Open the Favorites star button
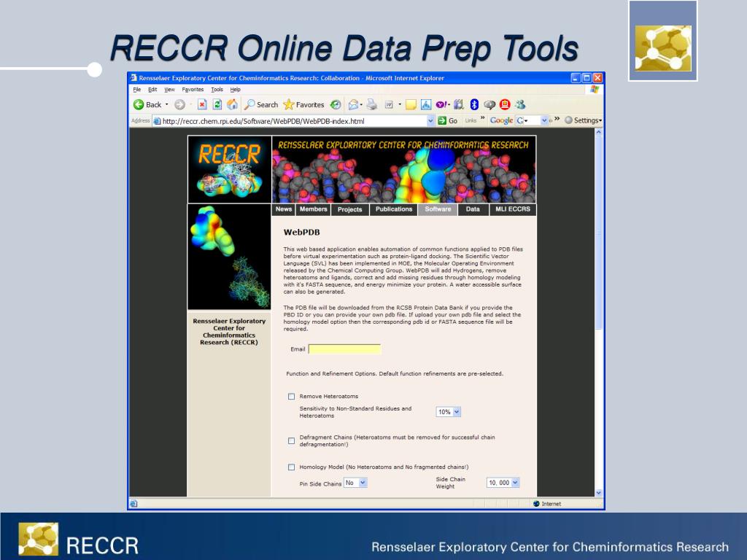Image resolution: width=747 pixels, height=560 pixels. [303, 104]
